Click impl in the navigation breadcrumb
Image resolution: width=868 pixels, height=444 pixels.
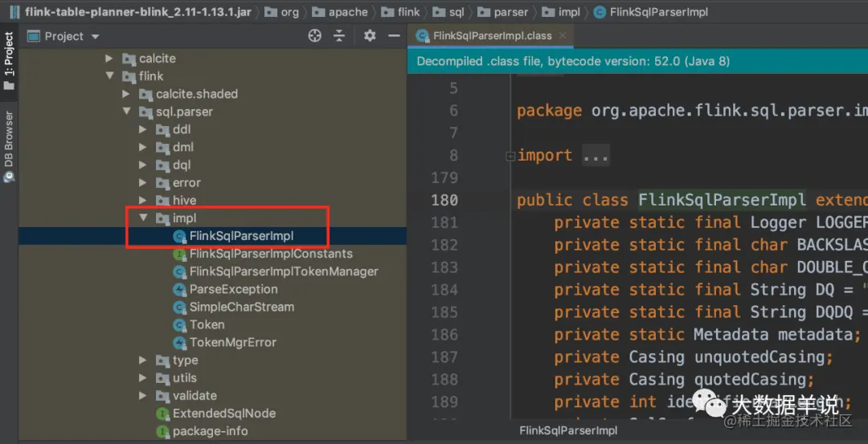tap(569, 11)
